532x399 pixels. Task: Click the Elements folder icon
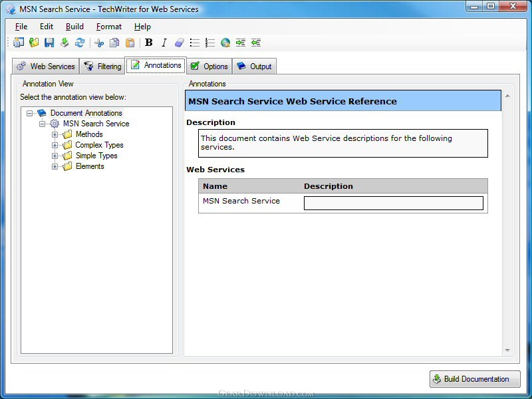tap(68, 166)
